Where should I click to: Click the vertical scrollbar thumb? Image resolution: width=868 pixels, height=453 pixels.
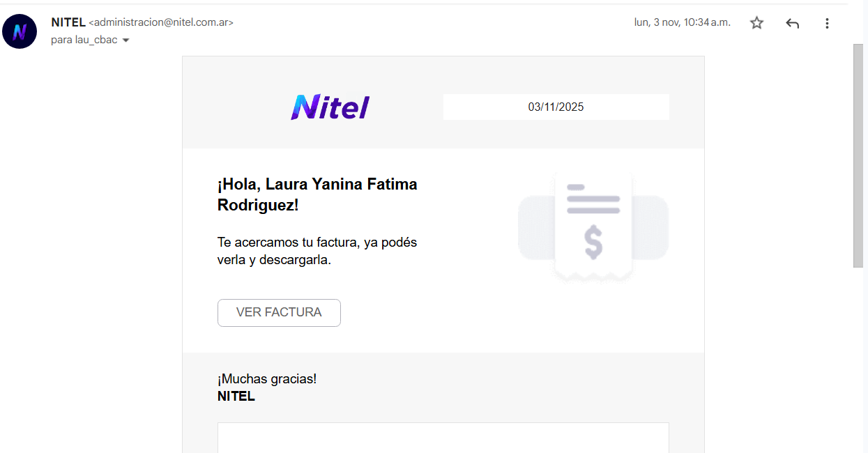pos(858,155)
